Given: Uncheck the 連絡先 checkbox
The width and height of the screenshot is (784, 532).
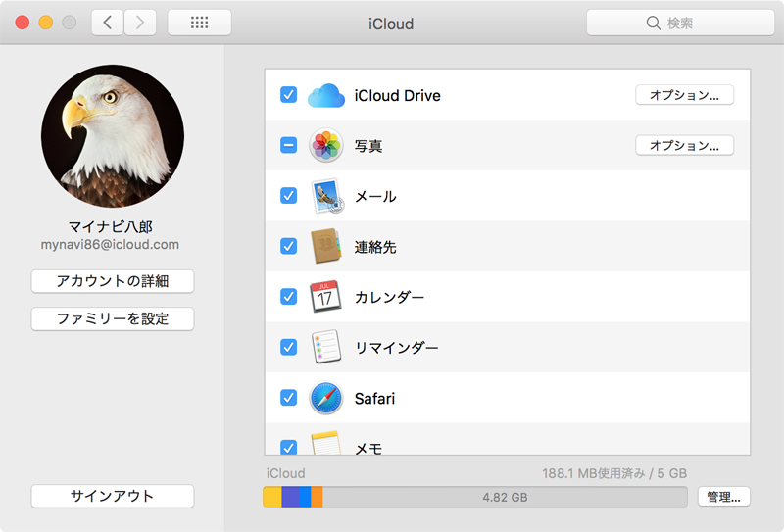Looking at the screenshot, I should 288,246.
